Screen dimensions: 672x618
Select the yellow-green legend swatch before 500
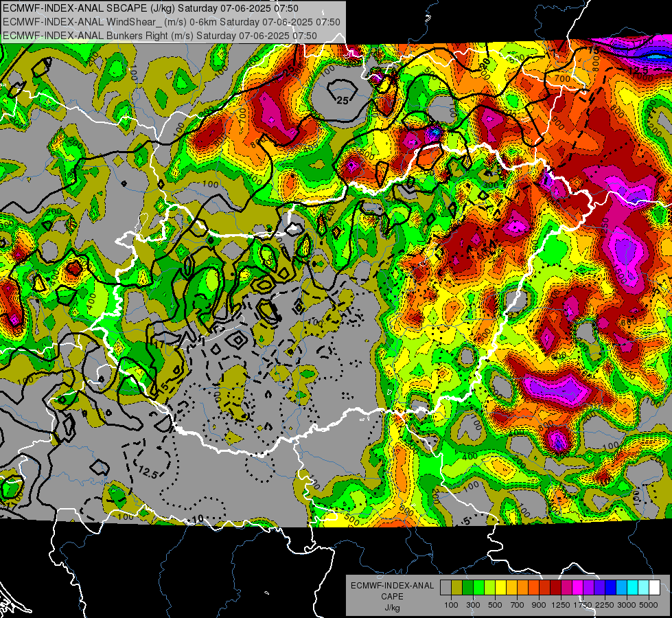(489, 588)
